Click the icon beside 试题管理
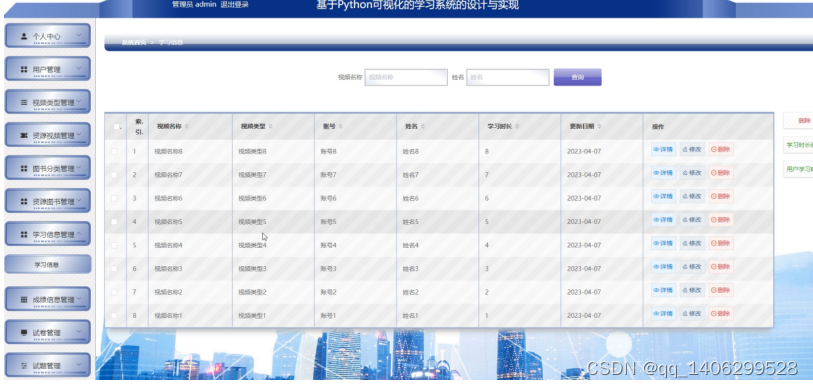The width and height of the screenshot is (813, 388). [24, 366]
